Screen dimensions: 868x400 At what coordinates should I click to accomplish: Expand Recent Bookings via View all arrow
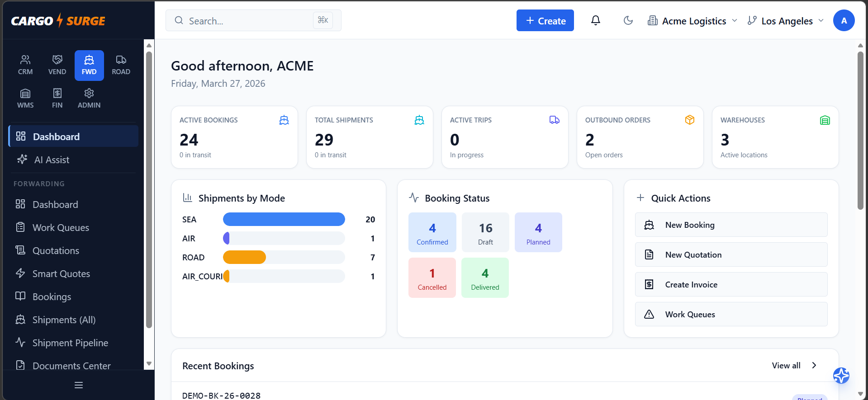tap(814, 365)
